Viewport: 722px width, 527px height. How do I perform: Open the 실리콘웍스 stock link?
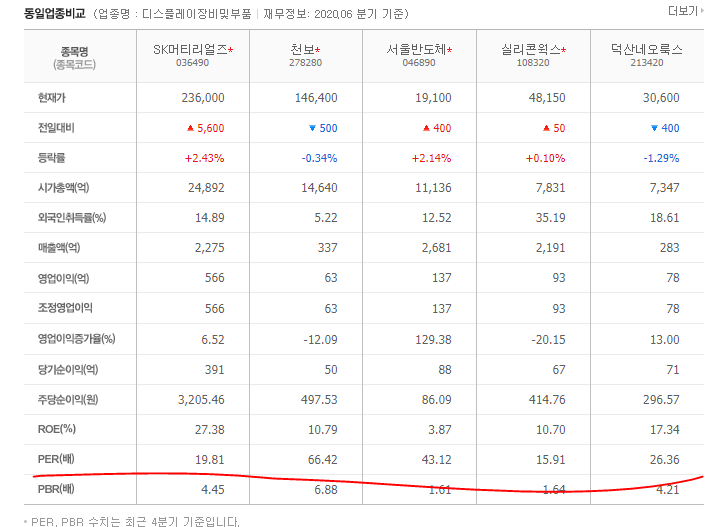tap(530, 49)
